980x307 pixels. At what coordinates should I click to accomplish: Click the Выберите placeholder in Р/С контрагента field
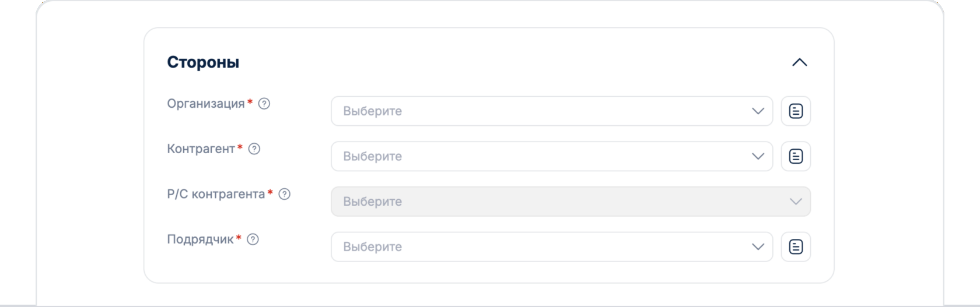[373, 202]
